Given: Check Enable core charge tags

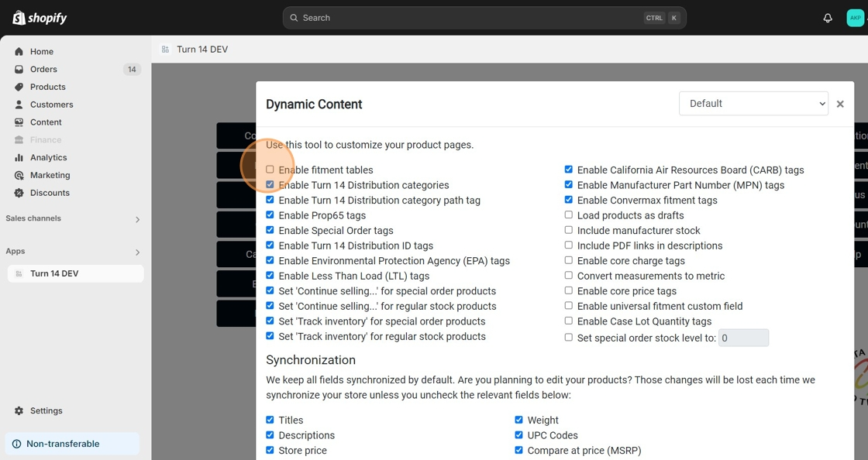Looking at the screenshot, I should point(569,260).
